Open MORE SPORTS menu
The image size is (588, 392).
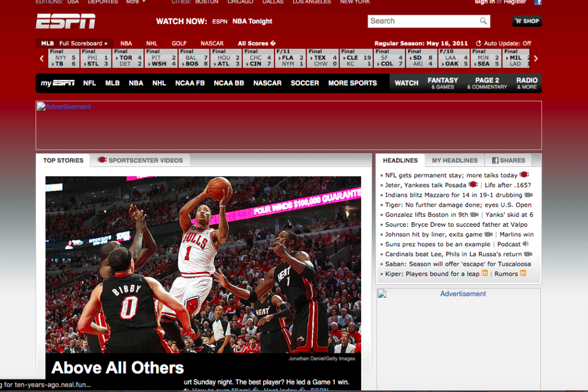(x=353, y=83)
